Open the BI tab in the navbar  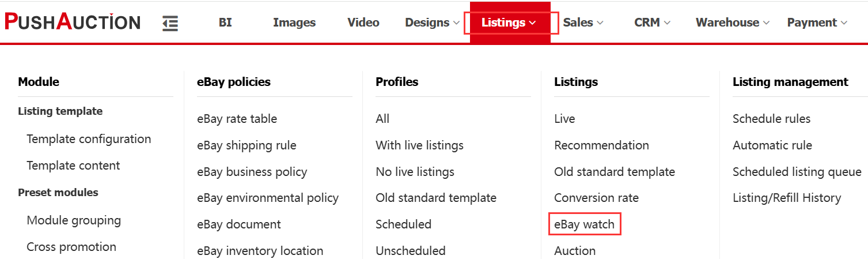click(225, 22)
